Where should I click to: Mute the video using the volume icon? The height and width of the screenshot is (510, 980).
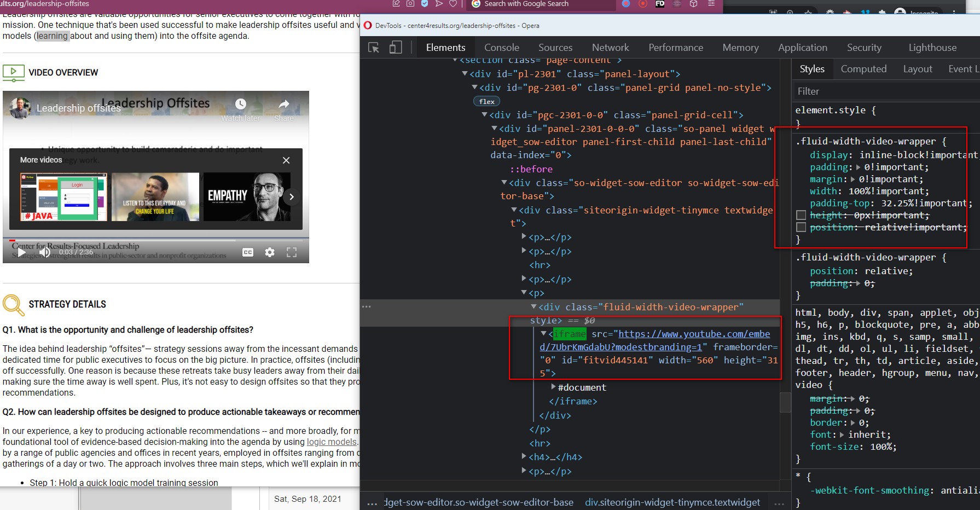(x=44, y=252)
